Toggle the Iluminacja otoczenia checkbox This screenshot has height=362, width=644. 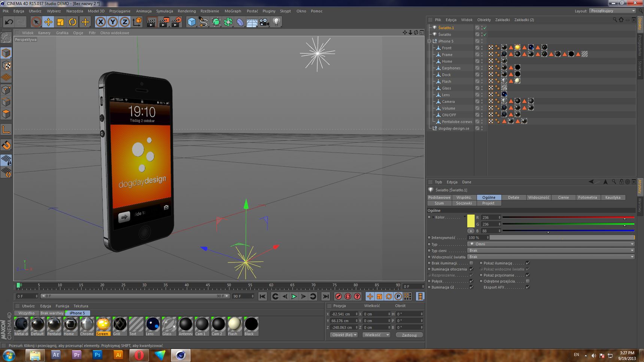[471, 269]
